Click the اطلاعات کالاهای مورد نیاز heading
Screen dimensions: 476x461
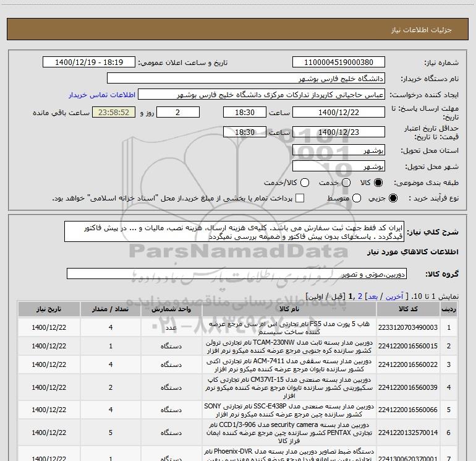[x=413, y=252]
